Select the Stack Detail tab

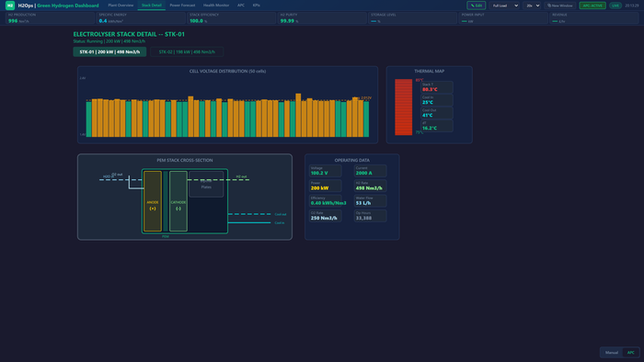152,6
